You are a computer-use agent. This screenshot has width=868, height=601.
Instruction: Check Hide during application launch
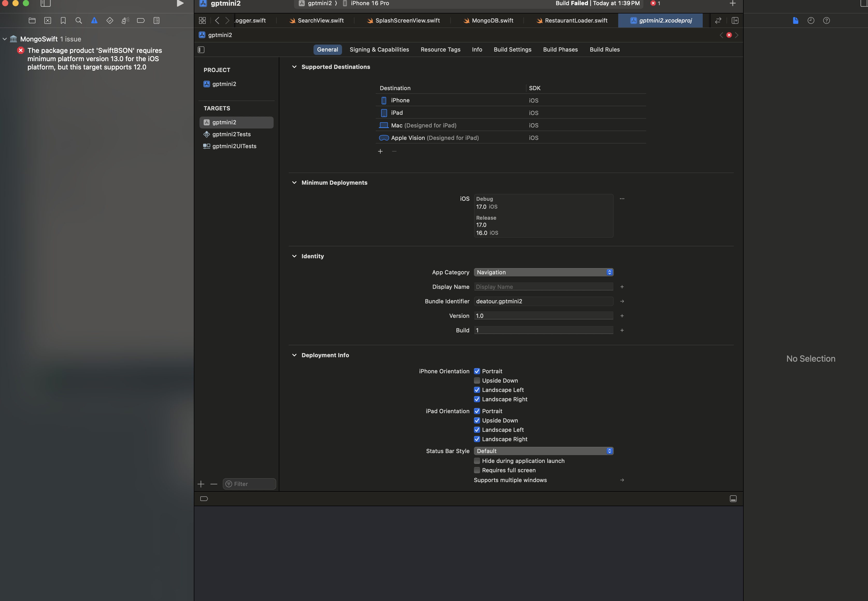(477, 461)
